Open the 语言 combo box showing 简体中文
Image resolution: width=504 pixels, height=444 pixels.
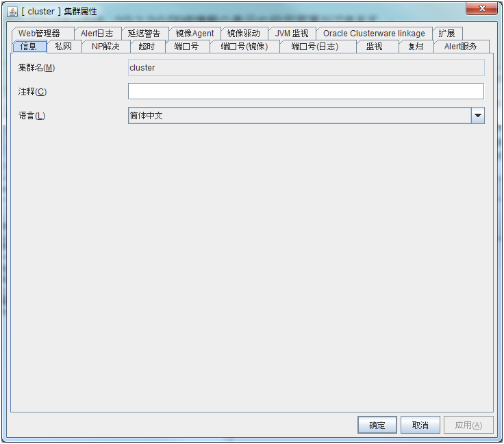point(306,115)
